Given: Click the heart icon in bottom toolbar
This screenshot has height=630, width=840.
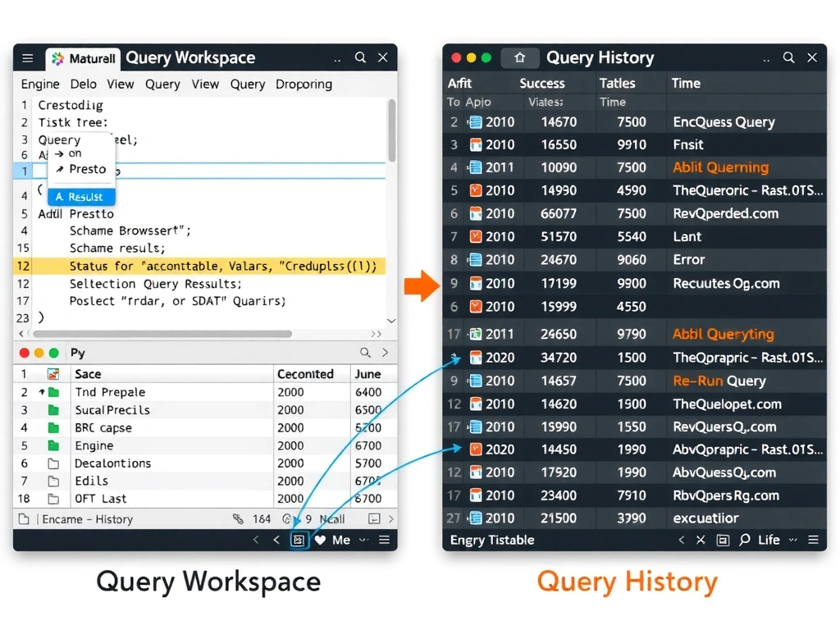Looking at the screenshot, I should pos(321,540).
